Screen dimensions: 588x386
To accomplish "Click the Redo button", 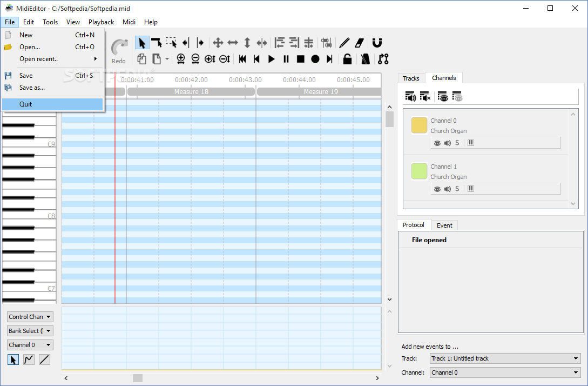I will click(x=119, y=51).
